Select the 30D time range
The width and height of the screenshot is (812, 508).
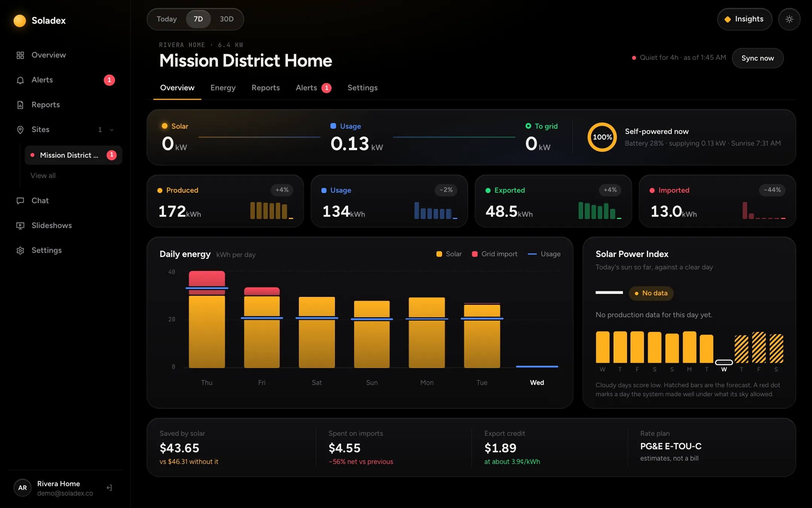pyautogui.click(x=227, y=19)
